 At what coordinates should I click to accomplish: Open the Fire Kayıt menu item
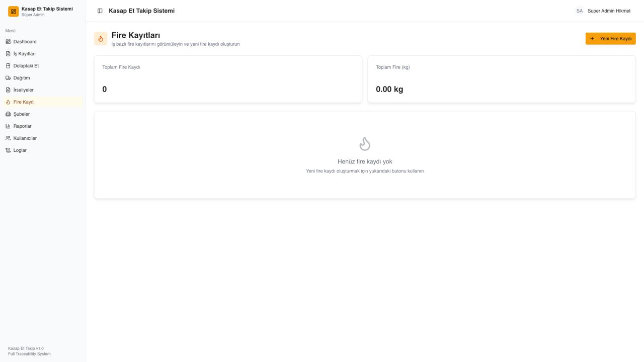pos(24,102)
